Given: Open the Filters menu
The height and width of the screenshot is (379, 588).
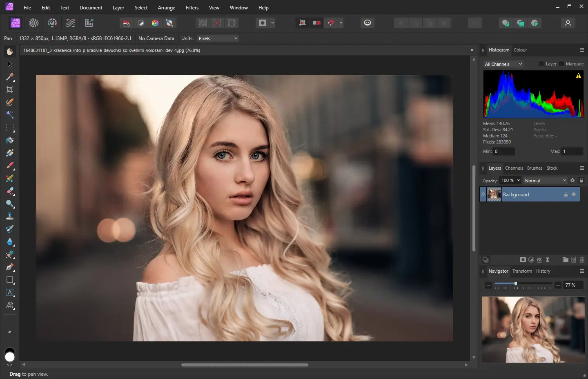Looking at the screenshot, I should pos(192,7).
